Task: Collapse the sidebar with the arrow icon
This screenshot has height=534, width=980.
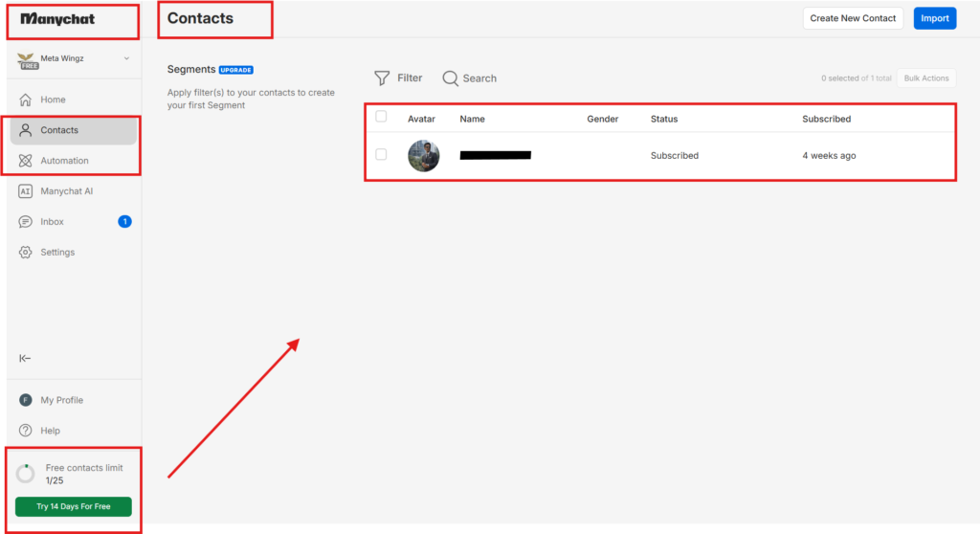Action: pos(25,358)
